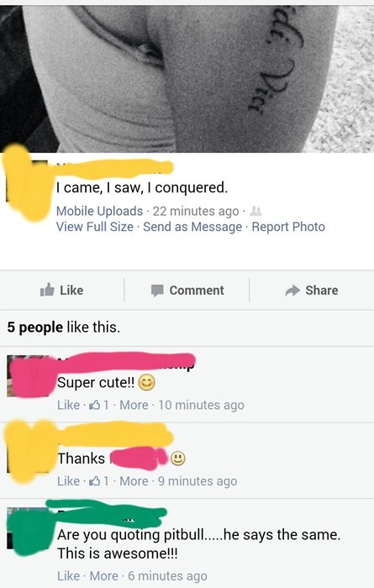Tap the thumbs-up Like button
The width and height of the screenshot is (374, 588).
(x=62, y=291)
